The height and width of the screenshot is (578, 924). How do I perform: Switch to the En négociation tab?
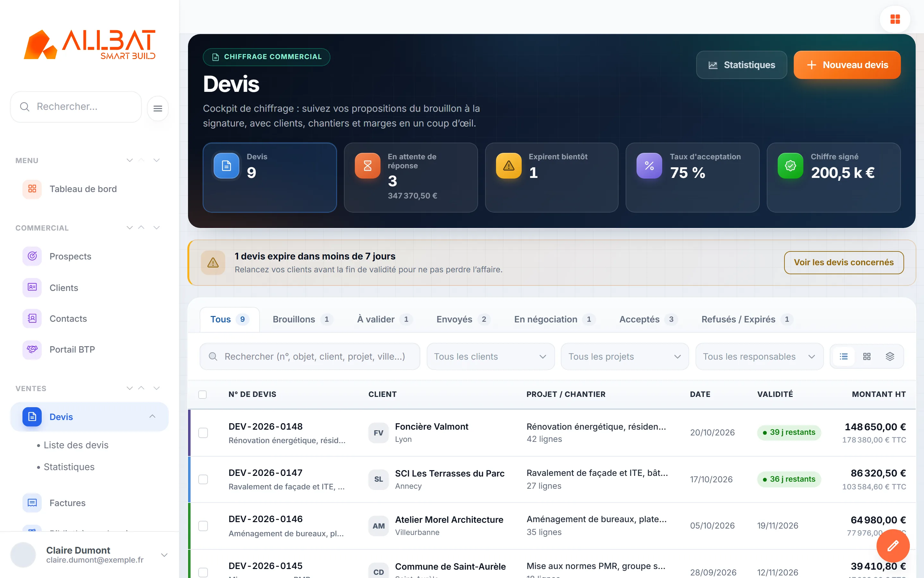click(x=554, y=319)
